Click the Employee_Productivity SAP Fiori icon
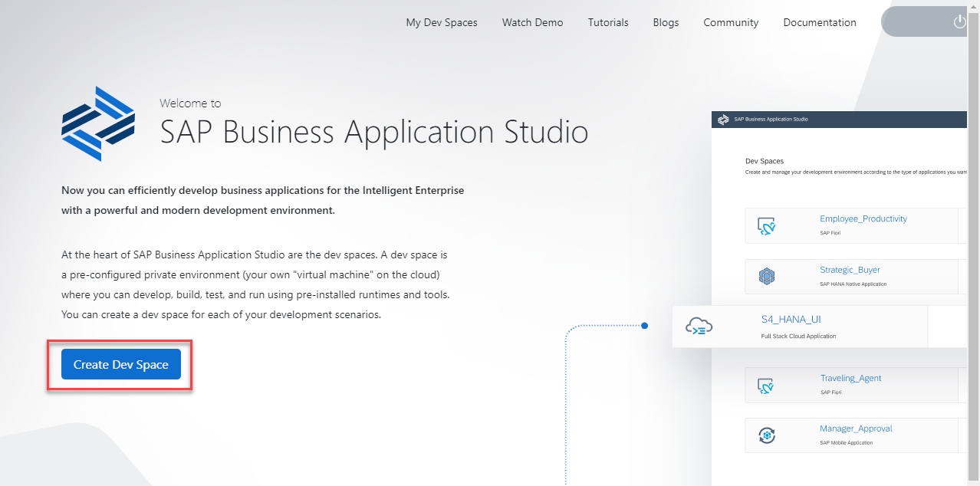980x486 pixels. (767, 226)
